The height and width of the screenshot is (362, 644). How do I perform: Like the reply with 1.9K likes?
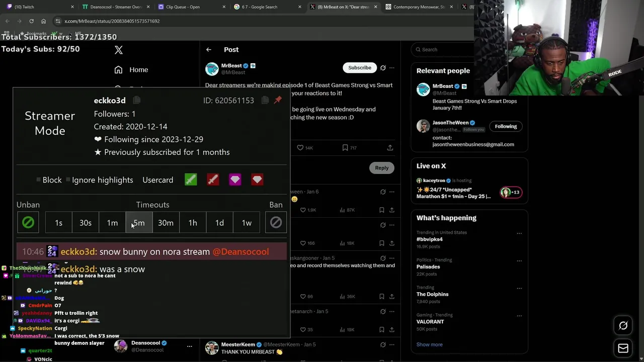coord(307,210)
